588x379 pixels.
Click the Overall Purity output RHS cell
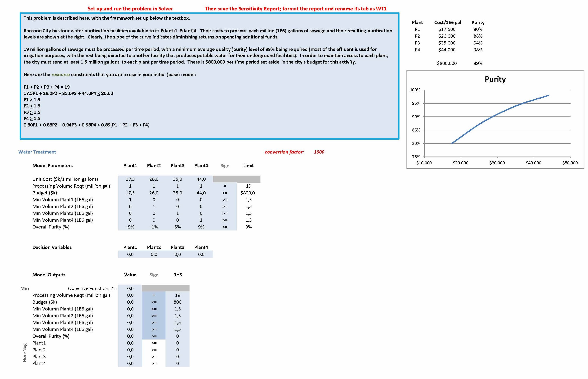point(177,336)
